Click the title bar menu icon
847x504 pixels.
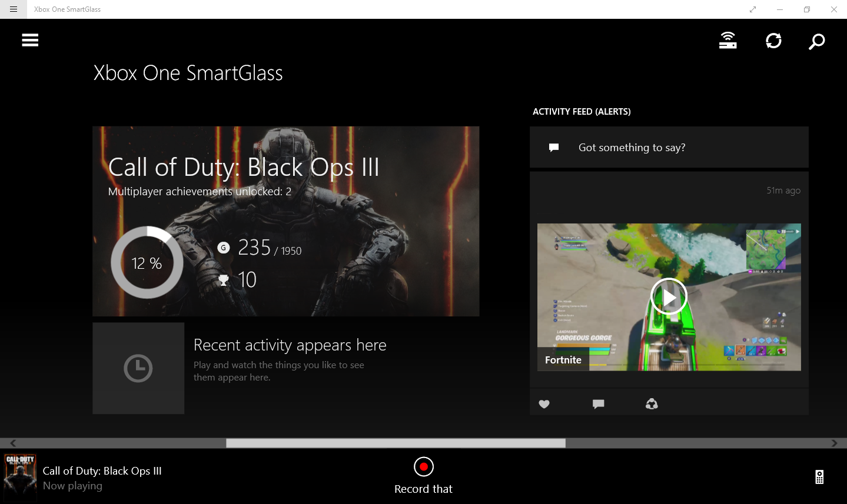(14, 9)
